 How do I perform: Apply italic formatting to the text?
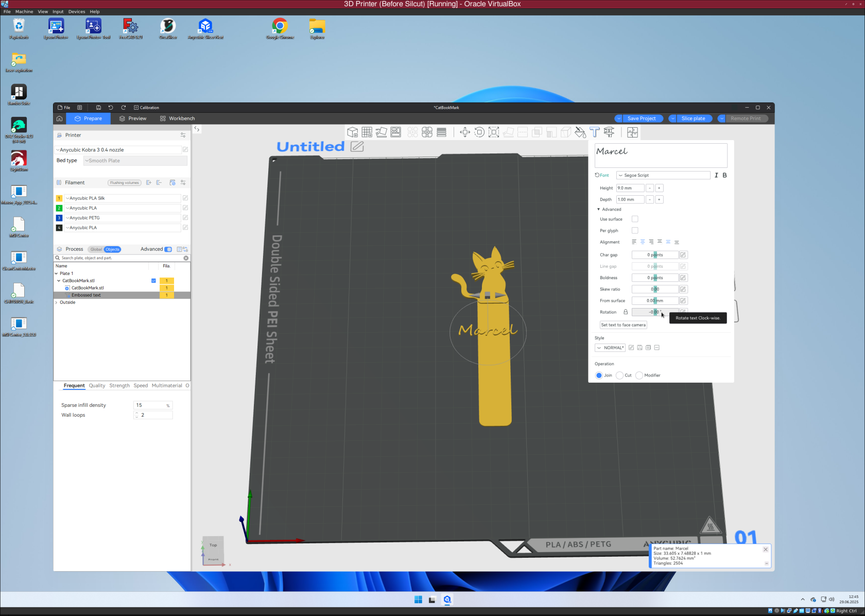[716, 175]
